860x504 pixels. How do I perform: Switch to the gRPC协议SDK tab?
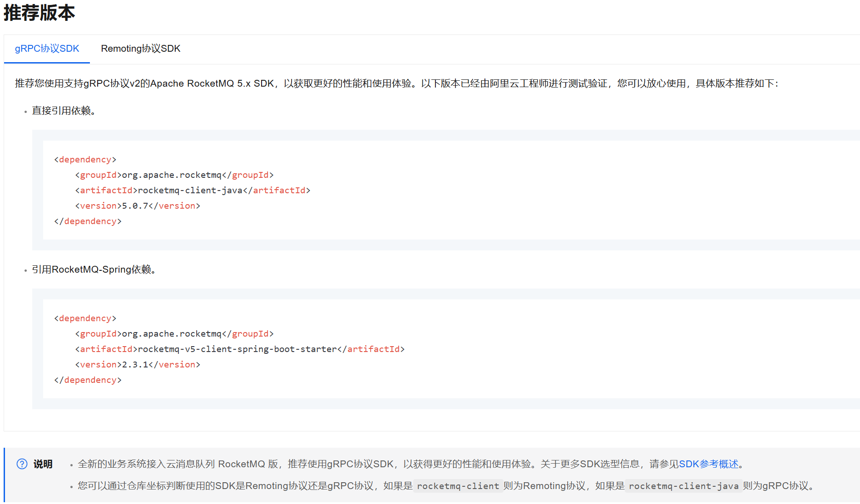47,49
